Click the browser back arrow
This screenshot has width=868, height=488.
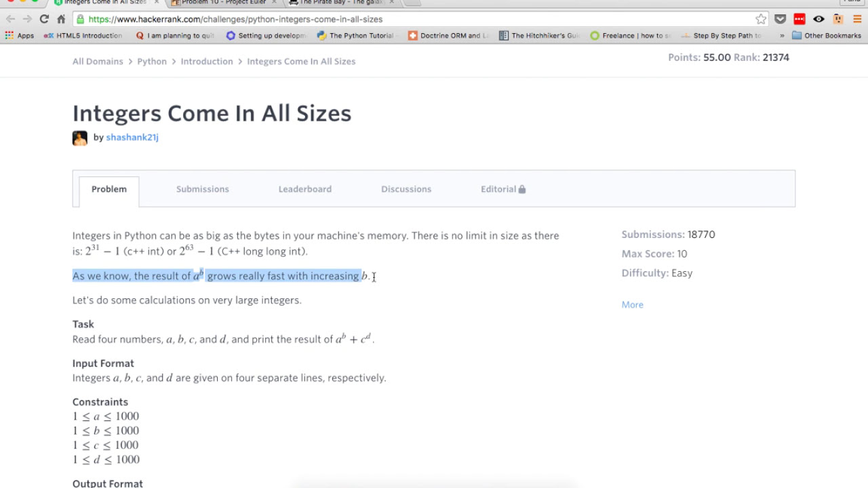(10, 19)
